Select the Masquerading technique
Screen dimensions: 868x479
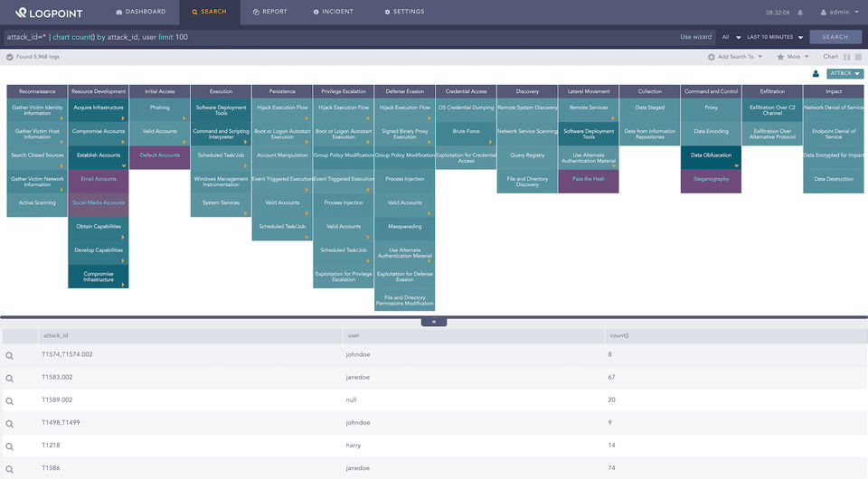tap(405, 229)
